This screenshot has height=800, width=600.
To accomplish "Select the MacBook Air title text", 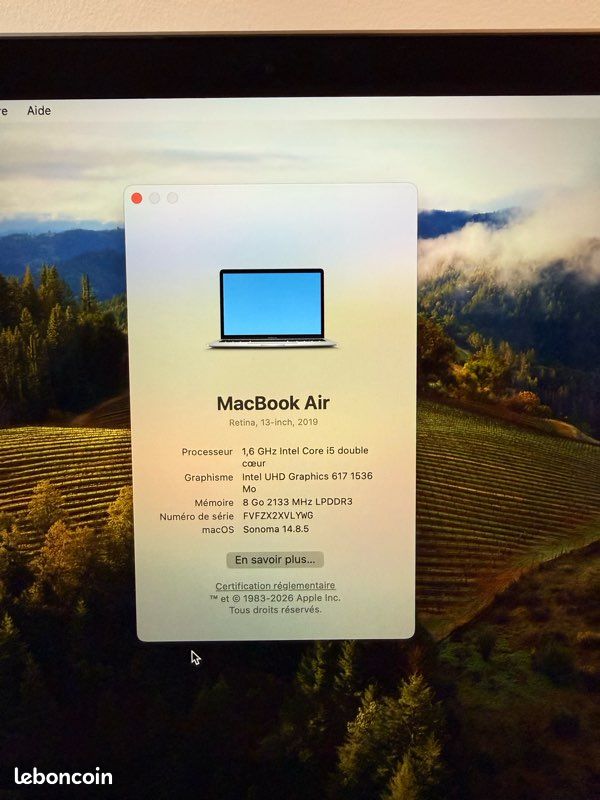I will coord(273,403).
